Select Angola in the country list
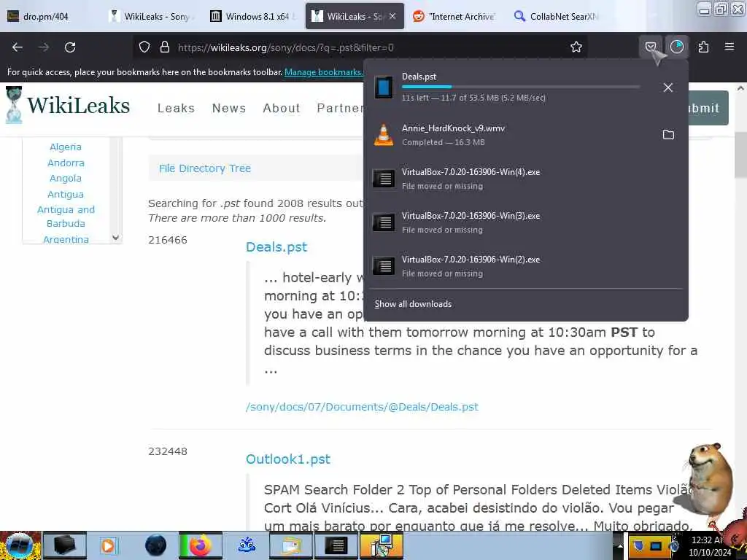This screenshot has width=747, height=560. [x=66, y=179]
